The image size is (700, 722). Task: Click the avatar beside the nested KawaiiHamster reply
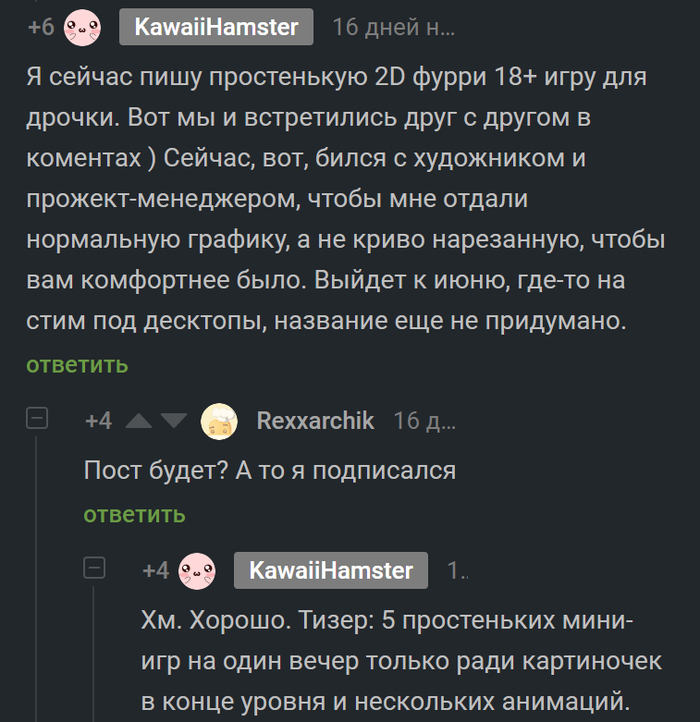click(196, 571)
